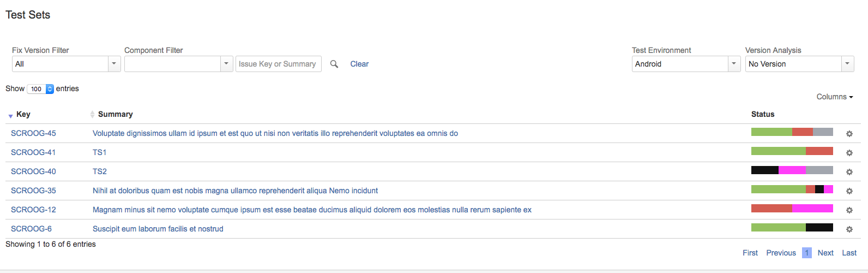This screenshot has width=868, height=273.
Task: Change the show entries count selector
Action: point(40,89)
